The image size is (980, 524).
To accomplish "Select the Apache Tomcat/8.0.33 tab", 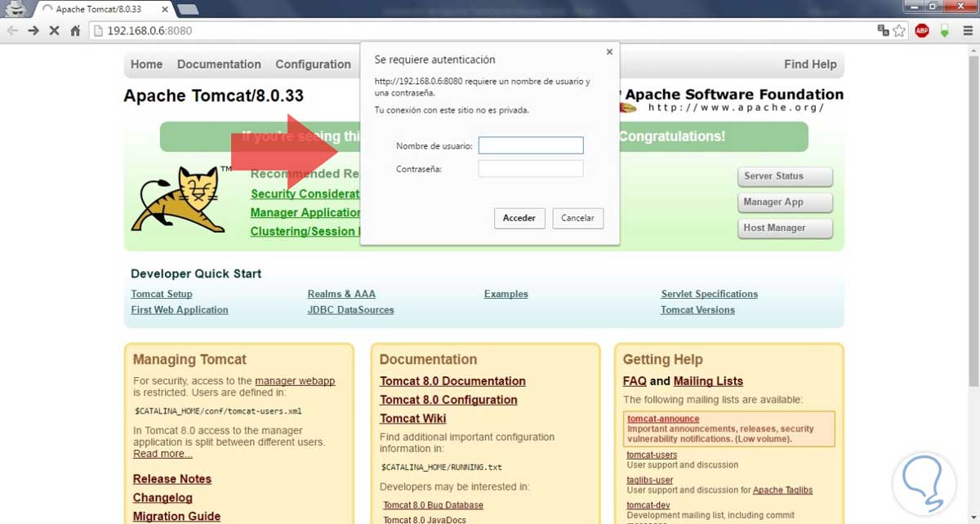I will 102,9.
